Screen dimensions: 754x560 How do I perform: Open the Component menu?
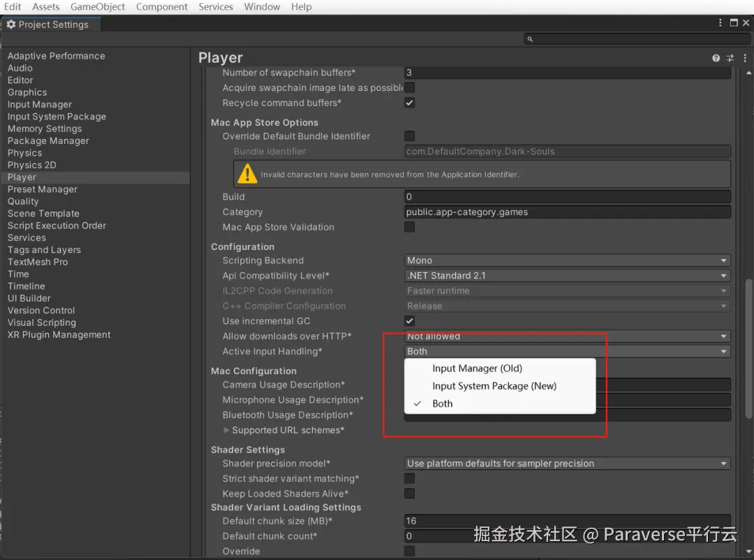[x=161, y=7]
